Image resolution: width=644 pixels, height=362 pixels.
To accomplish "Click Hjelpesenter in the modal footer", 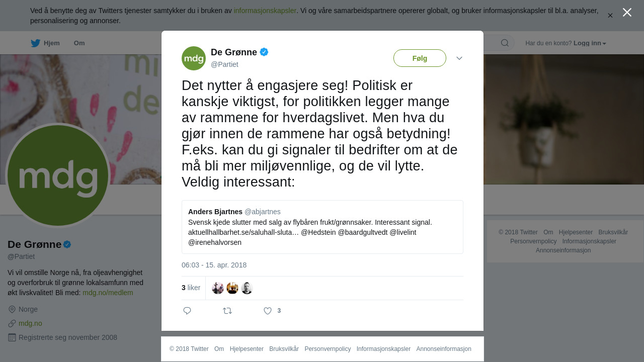I will (x=247, y=349).
